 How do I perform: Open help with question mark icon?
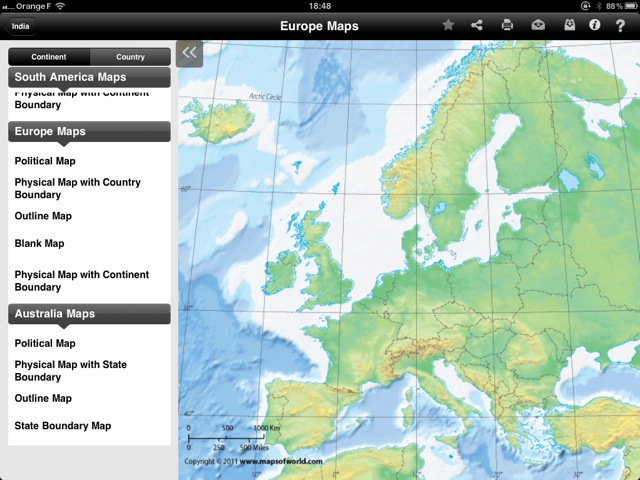click(x=621, y=25)
